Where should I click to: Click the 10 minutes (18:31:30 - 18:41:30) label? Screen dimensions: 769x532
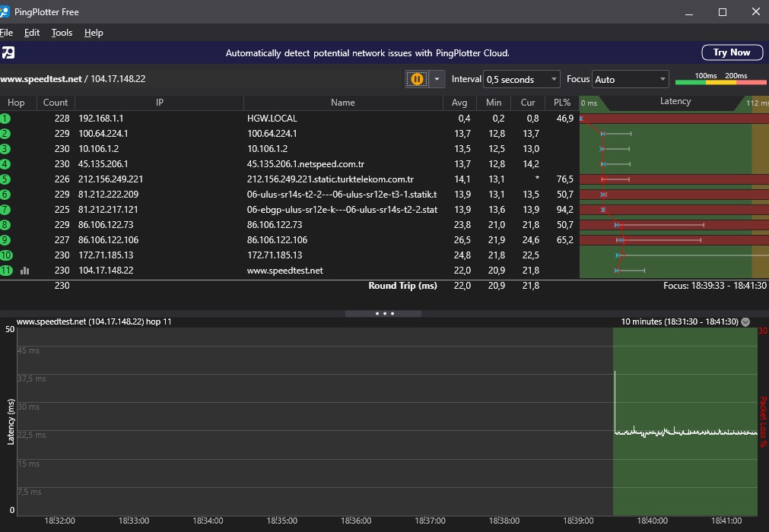[x=679, y=321]
